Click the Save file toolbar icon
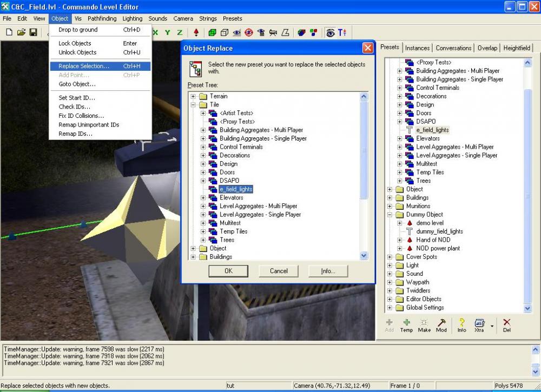Viewport: 541px width, 392px height. (33, 32)
